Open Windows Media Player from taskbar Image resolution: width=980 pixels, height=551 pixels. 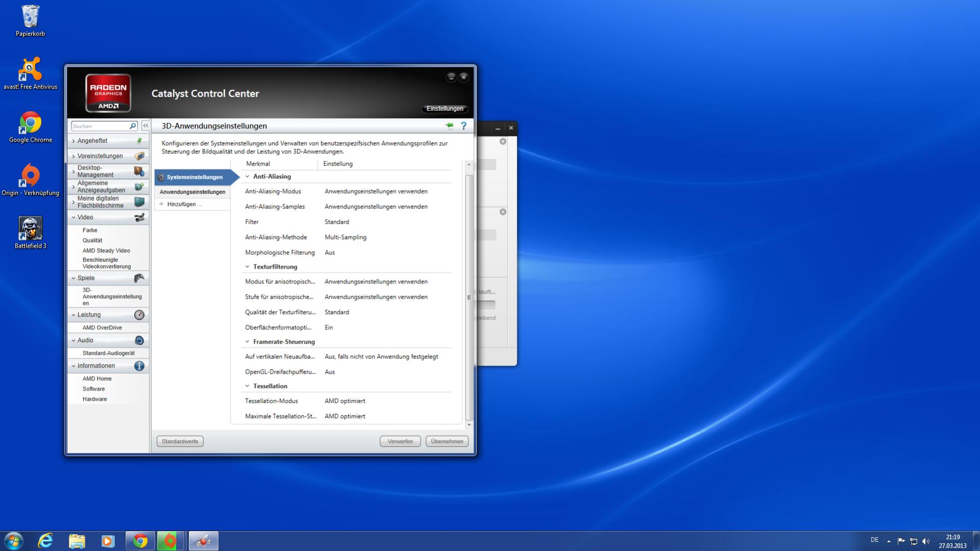108,541
